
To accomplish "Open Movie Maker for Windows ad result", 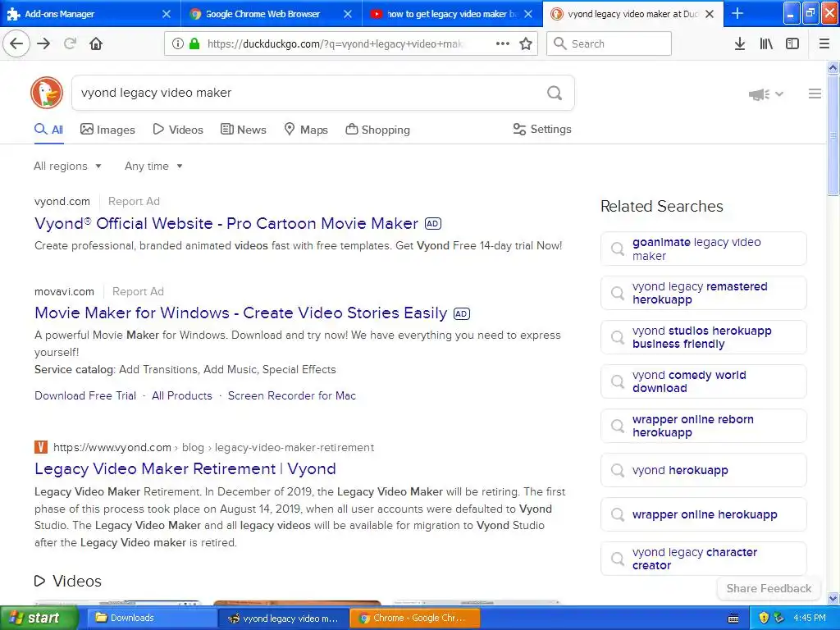I will coord(240,313).
